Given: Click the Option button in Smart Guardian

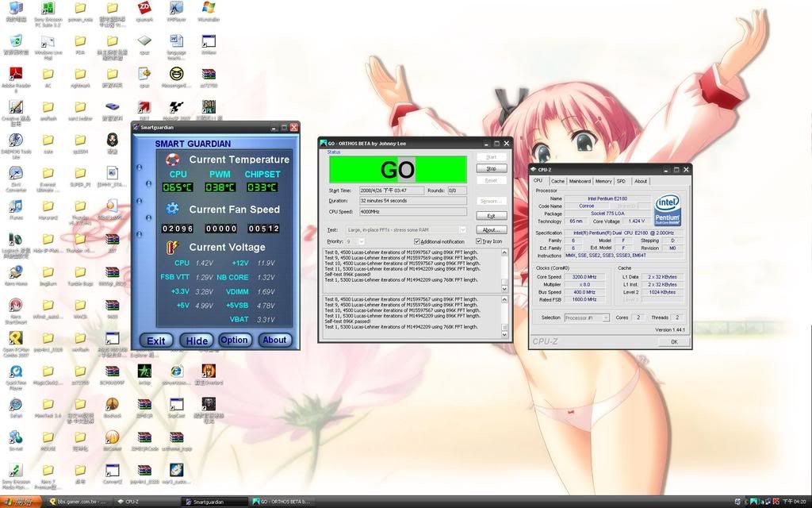Looking at the screenshot, I should point(234,340).
